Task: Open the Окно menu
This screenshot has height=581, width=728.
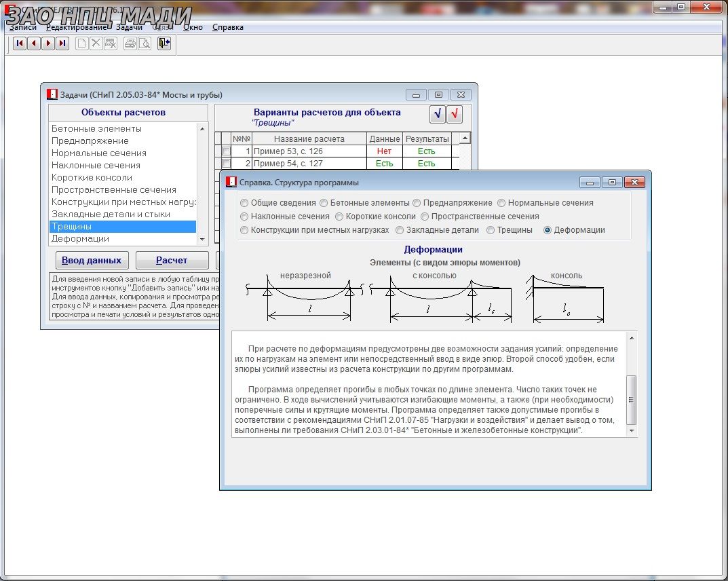Action: 193,27
